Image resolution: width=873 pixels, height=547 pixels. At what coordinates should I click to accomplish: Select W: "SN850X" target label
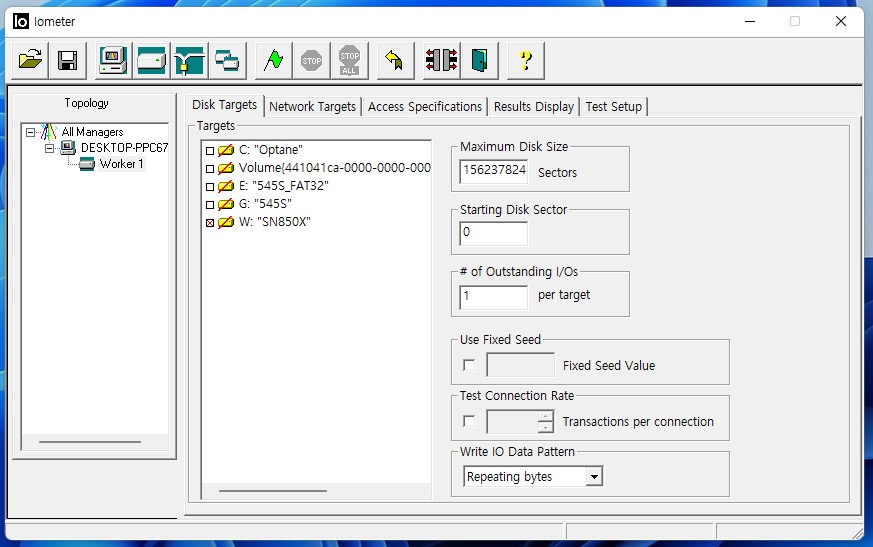(274, 222)
